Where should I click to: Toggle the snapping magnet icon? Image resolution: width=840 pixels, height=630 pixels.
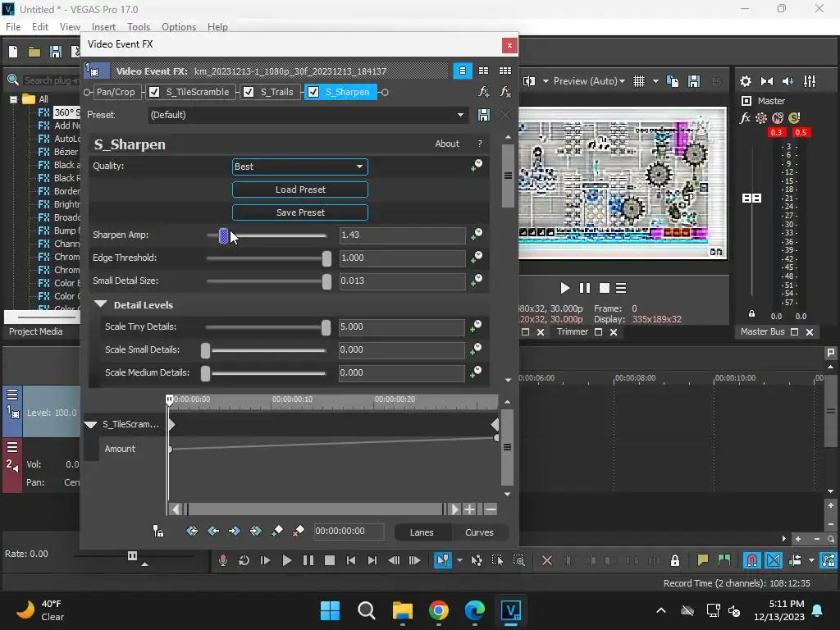pyautogui.click(x=751, y=560)
